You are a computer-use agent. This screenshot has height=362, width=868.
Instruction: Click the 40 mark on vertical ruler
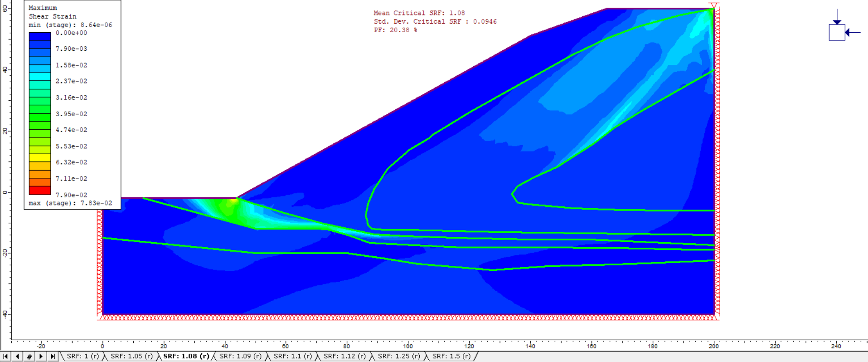pos(5,69)
